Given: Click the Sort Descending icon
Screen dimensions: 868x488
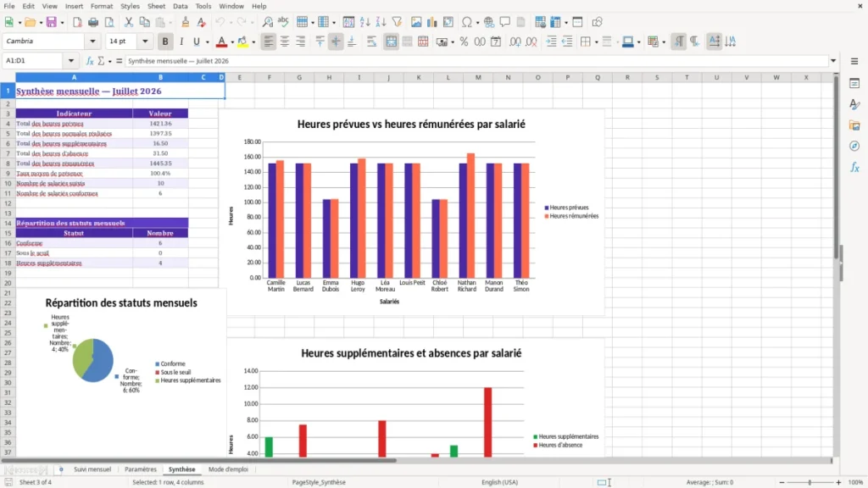Looking at the screenshot, I should (381, 22).
